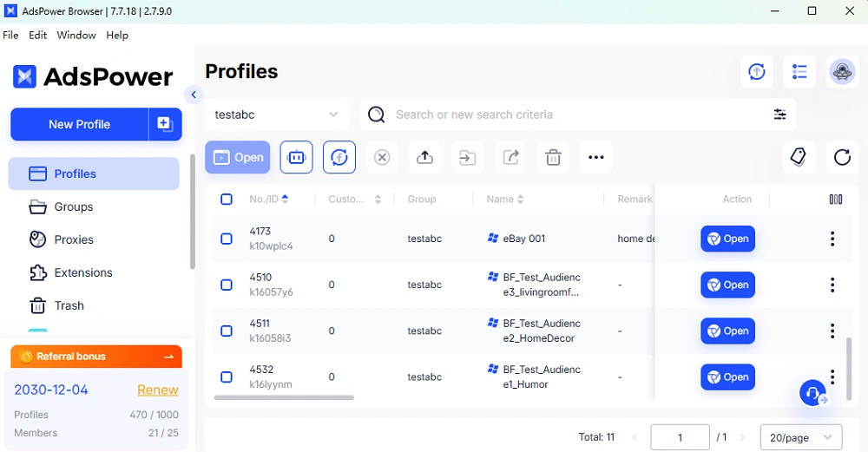Screen dimensions: 868x452
Task: Check the box for profile 4511
Action: click(227, 331)
